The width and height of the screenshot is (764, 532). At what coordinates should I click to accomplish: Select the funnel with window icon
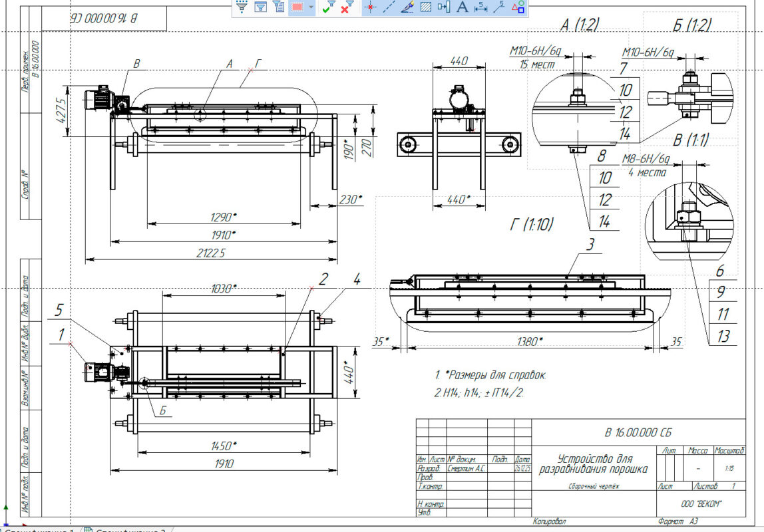261,7
